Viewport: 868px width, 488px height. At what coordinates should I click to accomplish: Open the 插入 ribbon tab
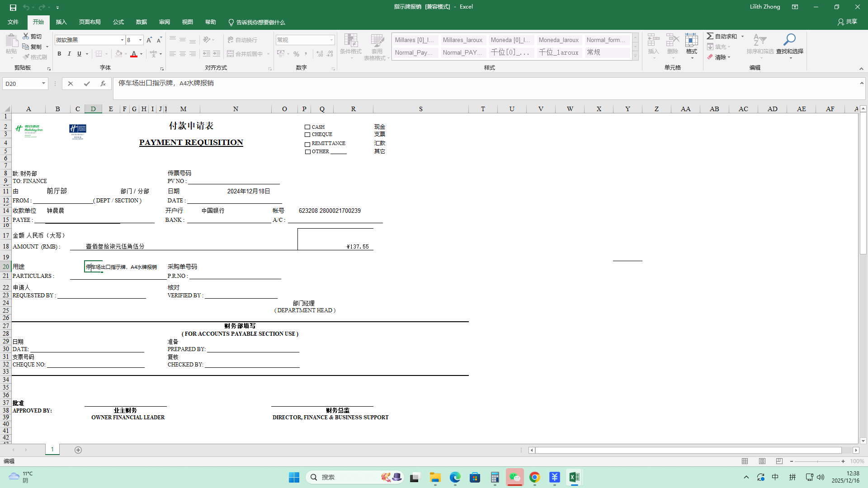point(61,22)
